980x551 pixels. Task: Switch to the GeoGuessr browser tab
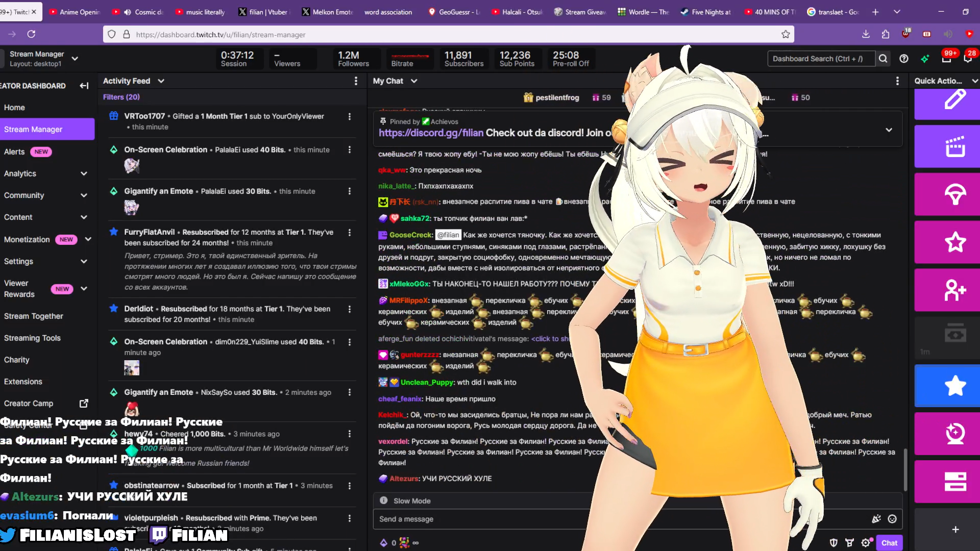(x=454, y=12)
